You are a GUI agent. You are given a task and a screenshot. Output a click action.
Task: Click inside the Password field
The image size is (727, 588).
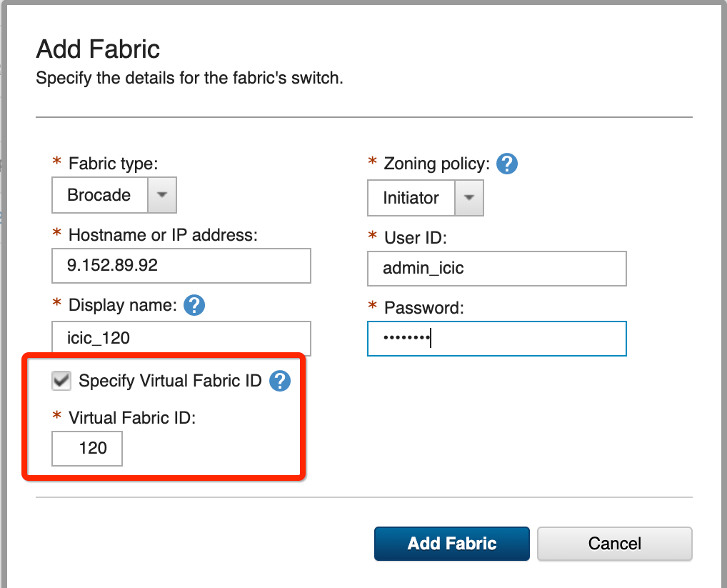pyautogui.click(x=496, y=339)
